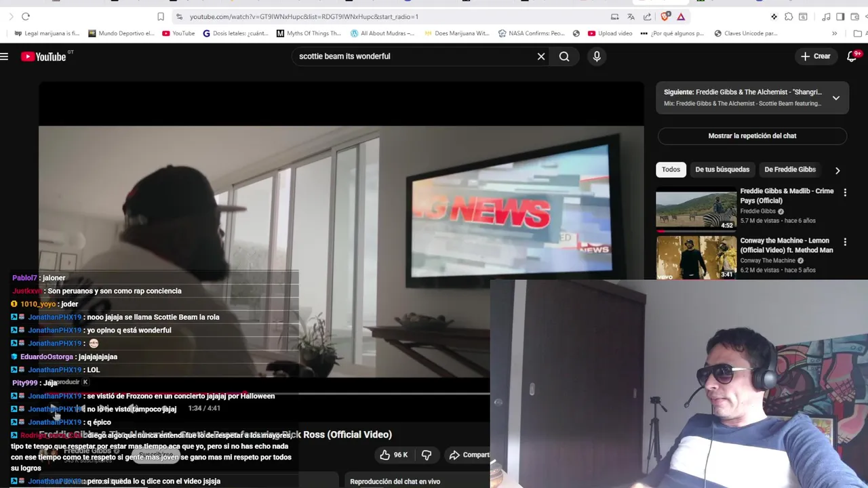Open 'Dosis letales: ¿cuánt...' bookmark
Viewport: 868px width, 488px height.
click(x=236, y=33)
